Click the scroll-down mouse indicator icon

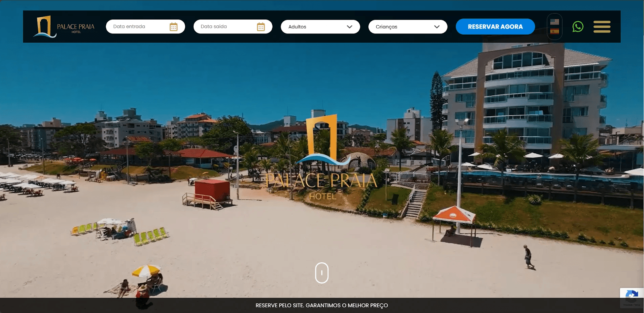pyautogui.click(x=322, y=273)
